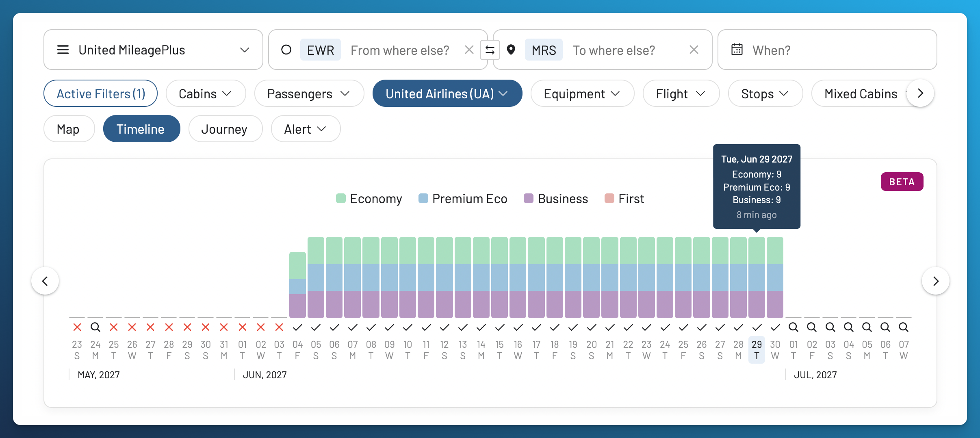The width and height of the screenshot is (980, 438).
Task: Click the search icon for July 04
Action: pyautogui.click(x=848, y=327)
